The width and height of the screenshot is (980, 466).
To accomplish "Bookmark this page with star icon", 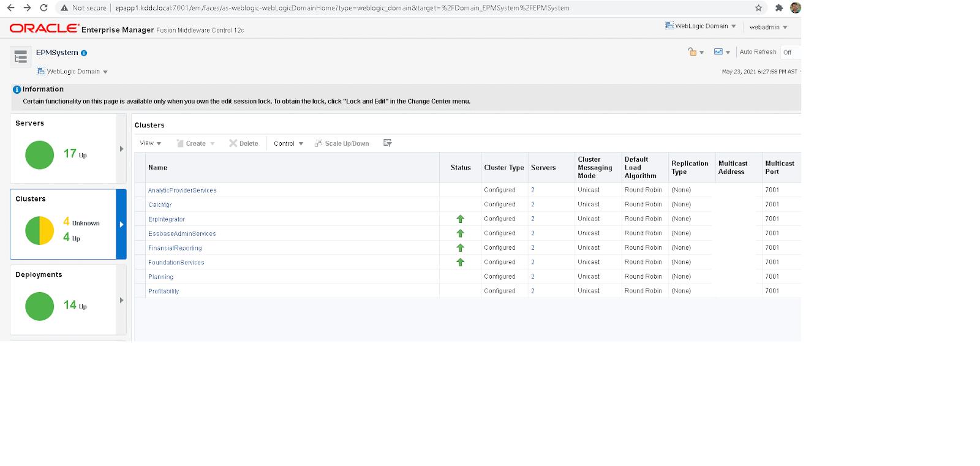I will [758, 8].
